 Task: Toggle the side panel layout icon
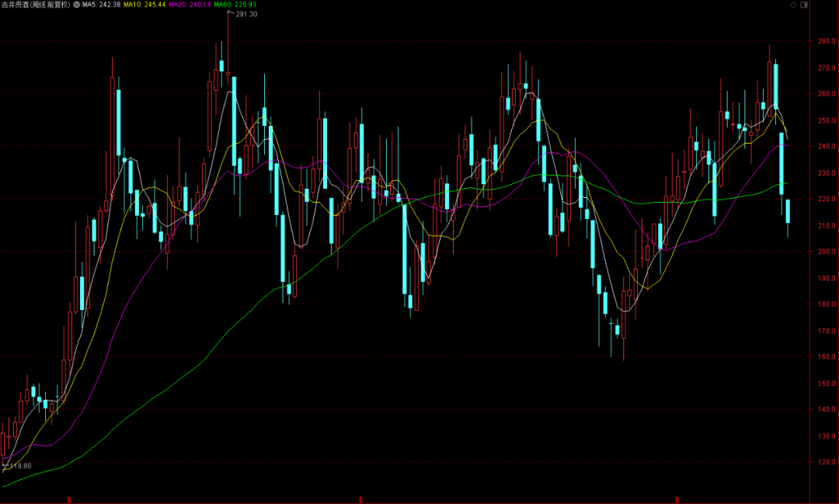[804, 5]
